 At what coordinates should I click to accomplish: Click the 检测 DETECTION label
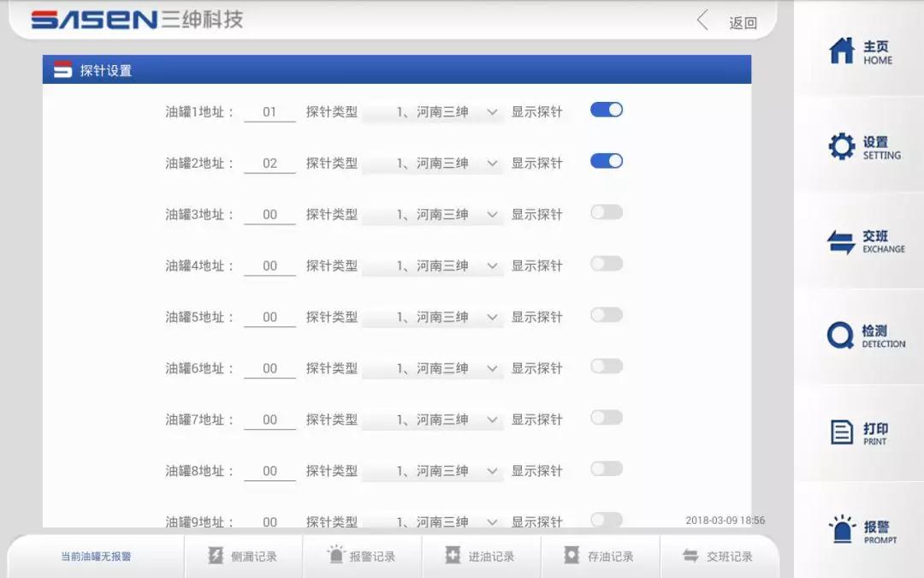click(x=883, y=337)
